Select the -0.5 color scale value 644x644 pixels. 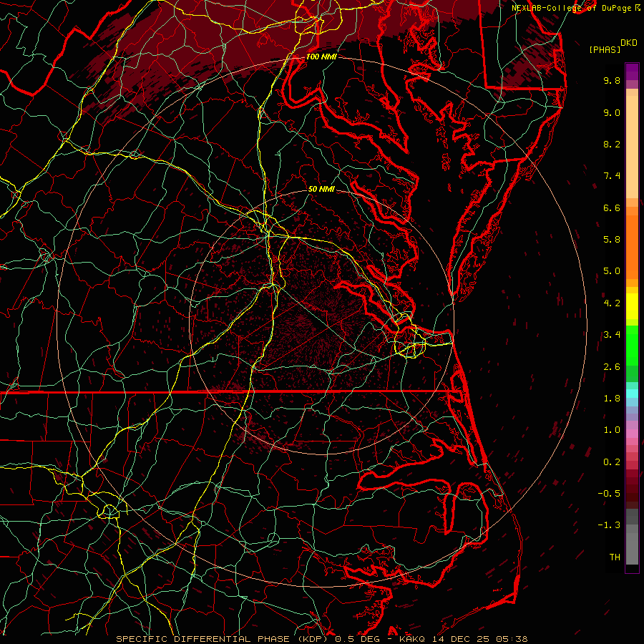[609, 494]
